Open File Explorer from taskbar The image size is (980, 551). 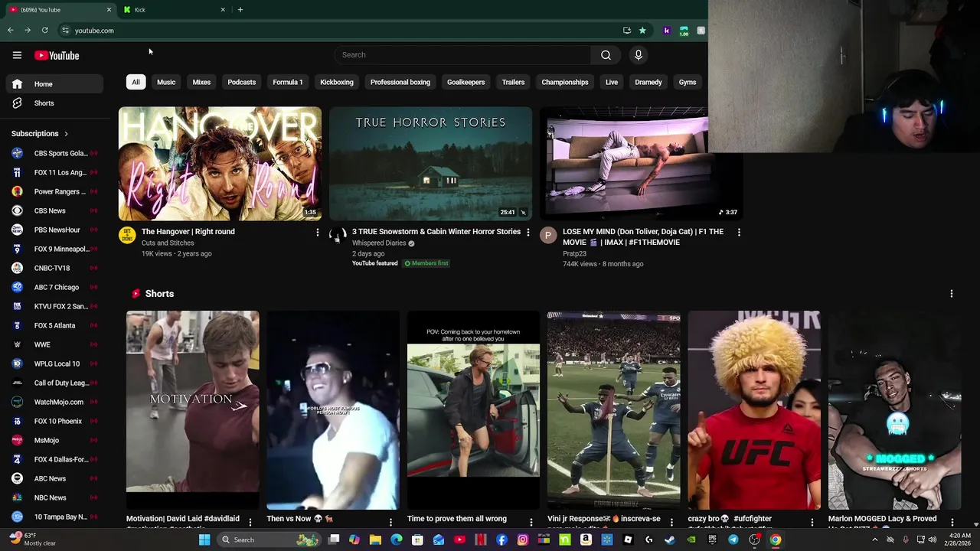point(375,540)
